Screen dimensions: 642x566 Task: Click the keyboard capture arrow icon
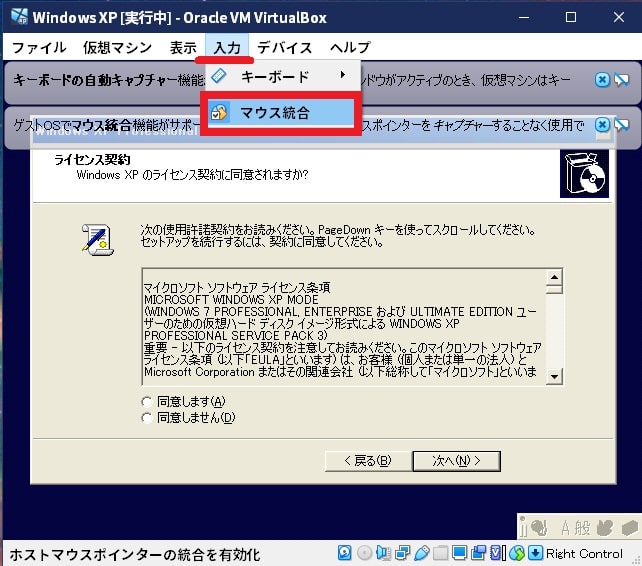point(535,553)
